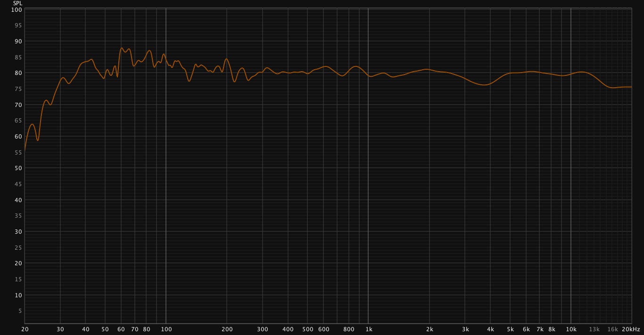Image resolution: width=644 pixels, height=335 pixels.
Task: Click the curve's right end at 20 kHz
Action: (631, 87)
